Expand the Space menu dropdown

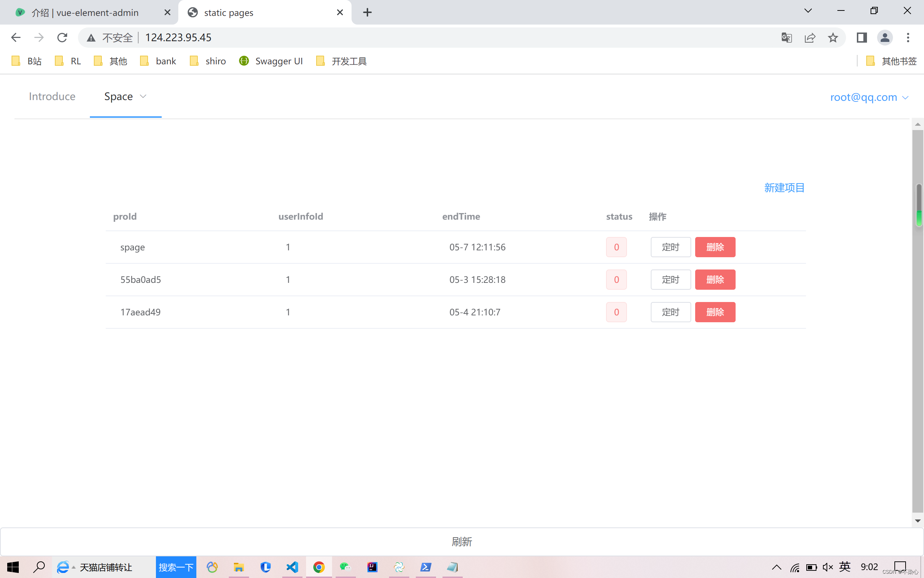pyautogui.click(x=125, y=97)
